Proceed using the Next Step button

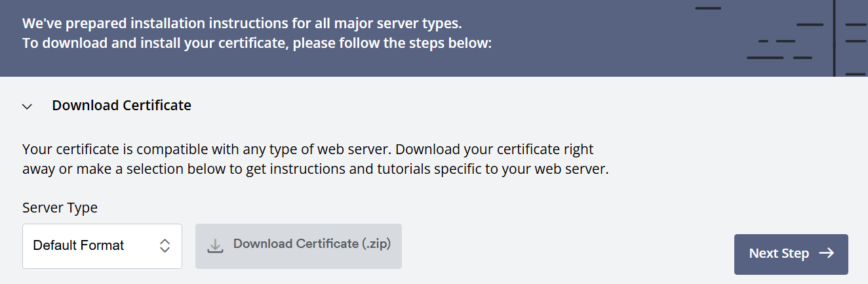click(x=791, y=254)
